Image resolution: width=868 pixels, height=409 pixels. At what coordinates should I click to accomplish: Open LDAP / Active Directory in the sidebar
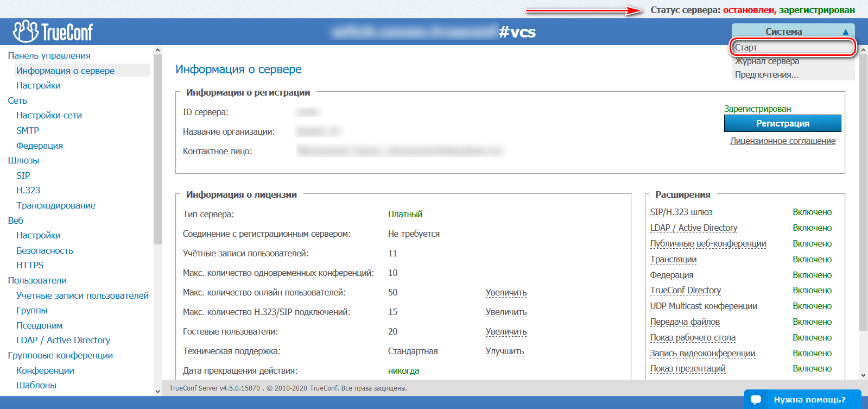pos(63,340)
